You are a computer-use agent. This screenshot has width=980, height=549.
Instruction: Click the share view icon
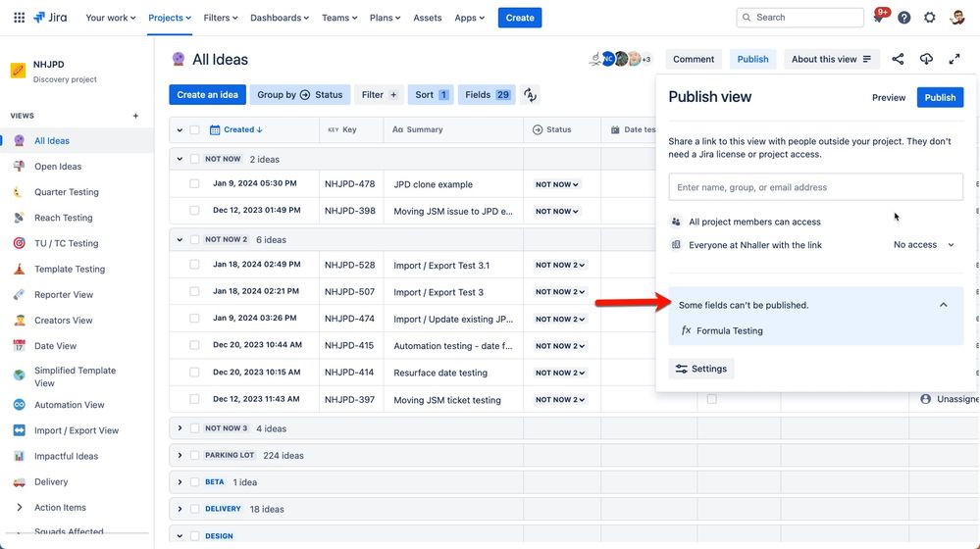898,60
